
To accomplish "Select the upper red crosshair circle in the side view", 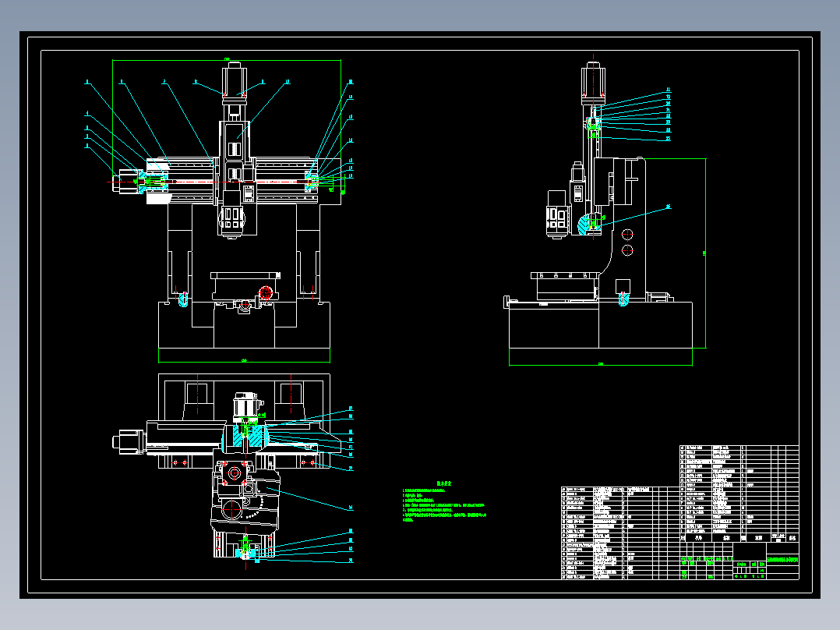I will [x=626, y=235].
